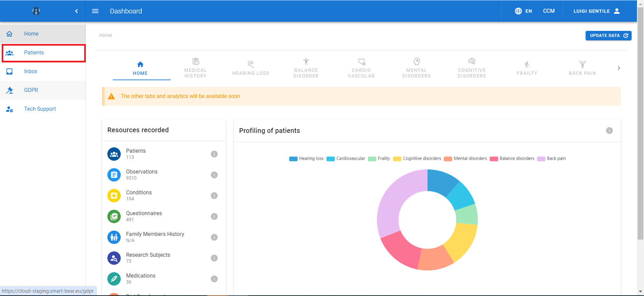The image size is (644, 296).
Task: Switch to the Cognitive Disorders tab
Action: (x=472, y=68)
